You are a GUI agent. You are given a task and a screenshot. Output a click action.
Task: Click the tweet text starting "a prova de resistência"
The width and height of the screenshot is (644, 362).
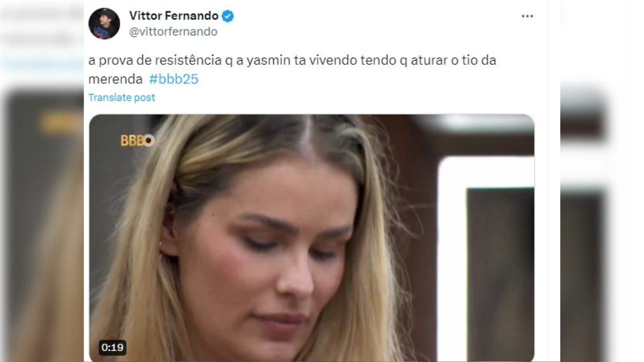(292, 70)
